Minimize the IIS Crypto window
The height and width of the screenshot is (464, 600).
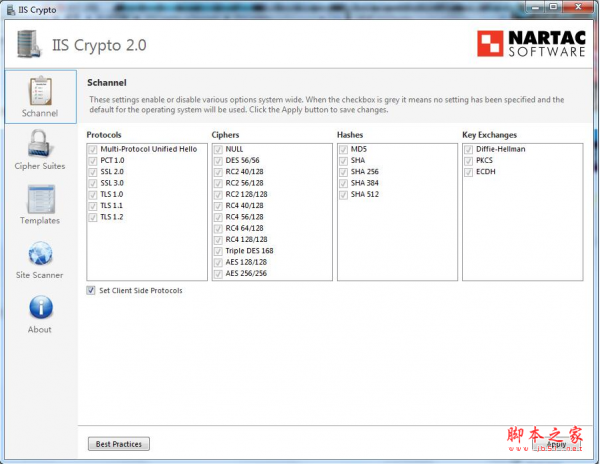click(536, 7)
